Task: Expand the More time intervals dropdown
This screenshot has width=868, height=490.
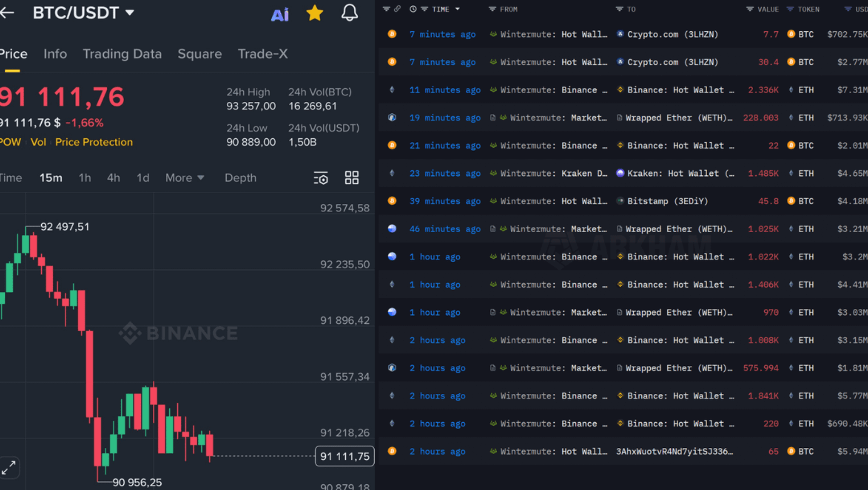Action: (x=185, y=178)
